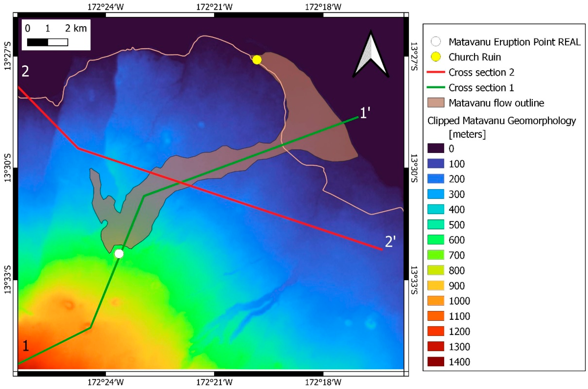Click the 700 meters green legend swatch
The width and height of the screenshot is (588, 389).
pyautogui.click(x=436, y=255)
